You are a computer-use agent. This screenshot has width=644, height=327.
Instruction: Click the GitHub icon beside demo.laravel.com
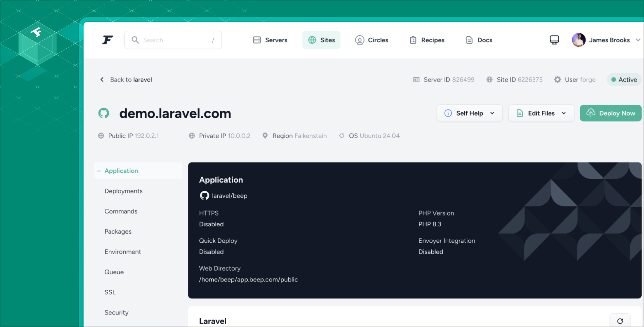(x=104, y=113)
